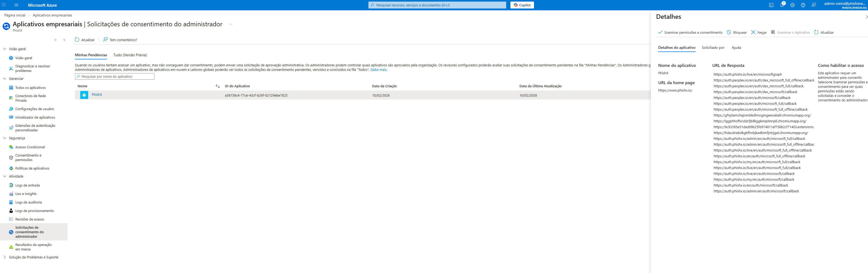868x273 pixels.
Task: Switch to the Tudo (Versão Prévia) tab
Action: [x=130, y=55]
